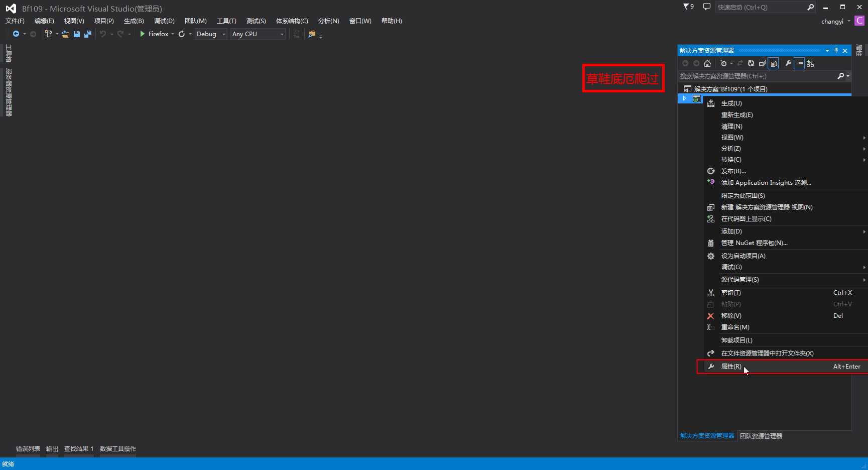The height and width of the screenshot is (470, 868).
Task: Click the View Code Map diagram icon
Action: (810, 63)
